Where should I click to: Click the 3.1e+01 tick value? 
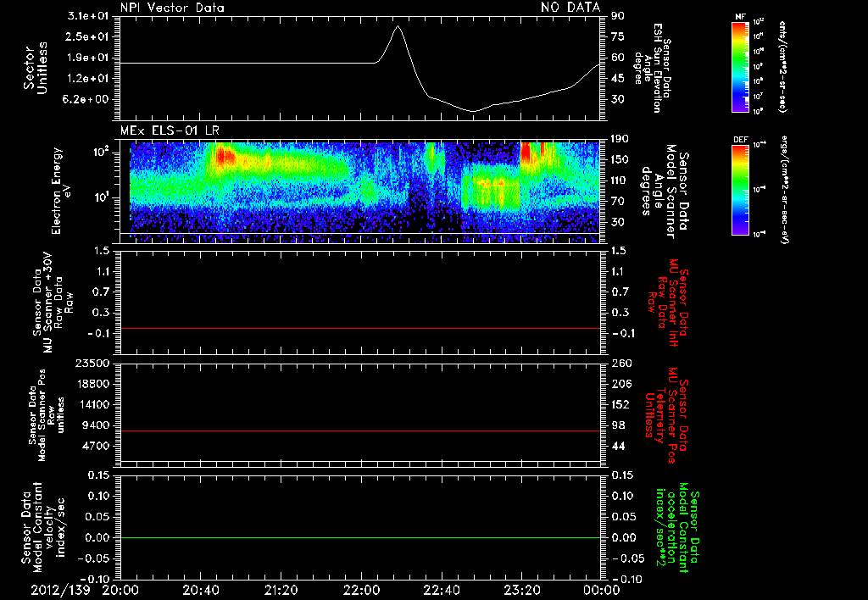click(88, 16)
